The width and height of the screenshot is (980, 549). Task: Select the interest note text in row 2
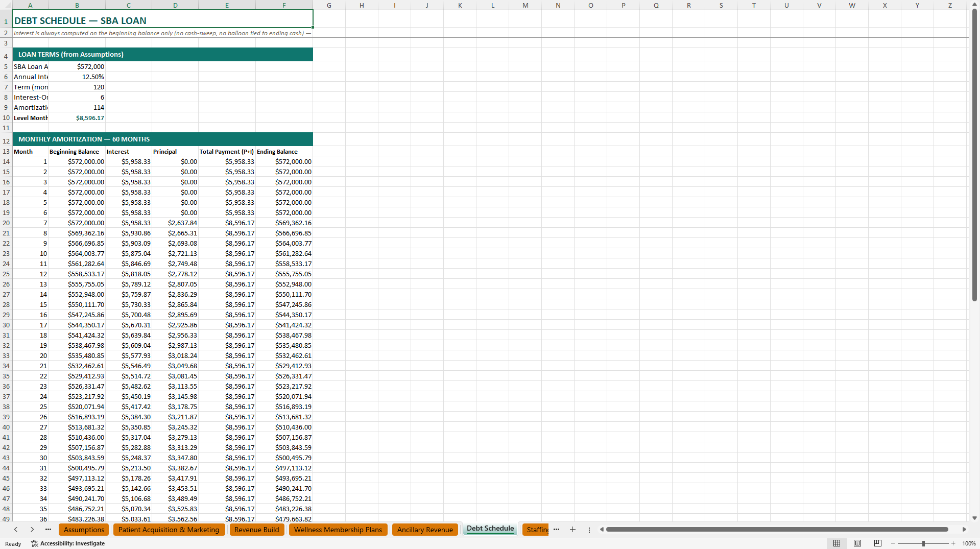[x=162, y=33]
